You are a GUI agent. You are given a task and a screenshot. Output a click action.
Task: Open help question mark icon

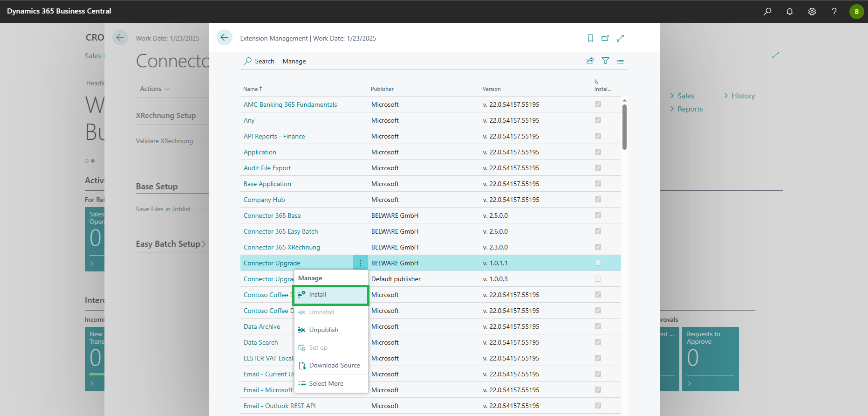point(834,12)
